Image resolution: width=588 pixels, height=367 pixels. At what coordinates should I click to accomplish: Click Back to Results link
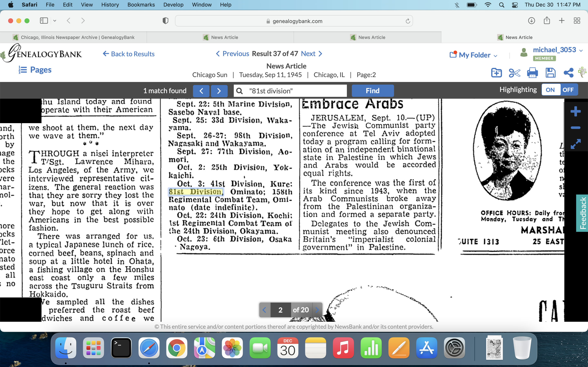(x=129, y=54)
